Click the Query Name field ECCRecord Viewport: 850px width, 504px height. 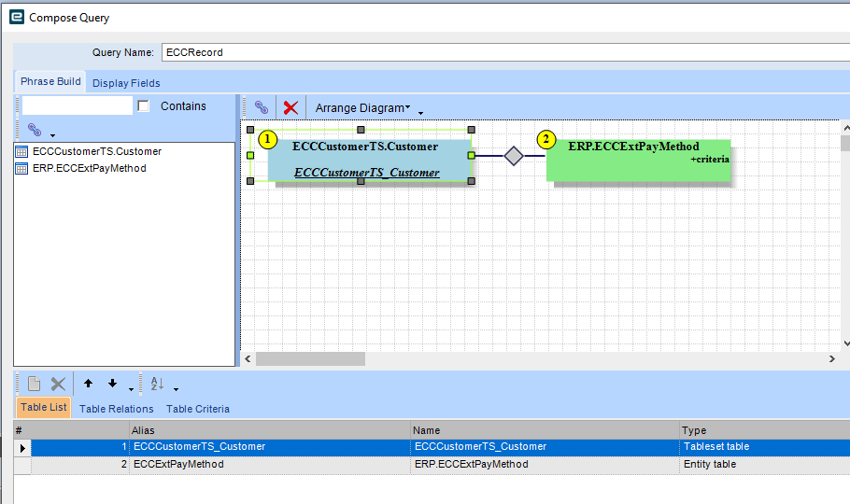tap(505, 52)
